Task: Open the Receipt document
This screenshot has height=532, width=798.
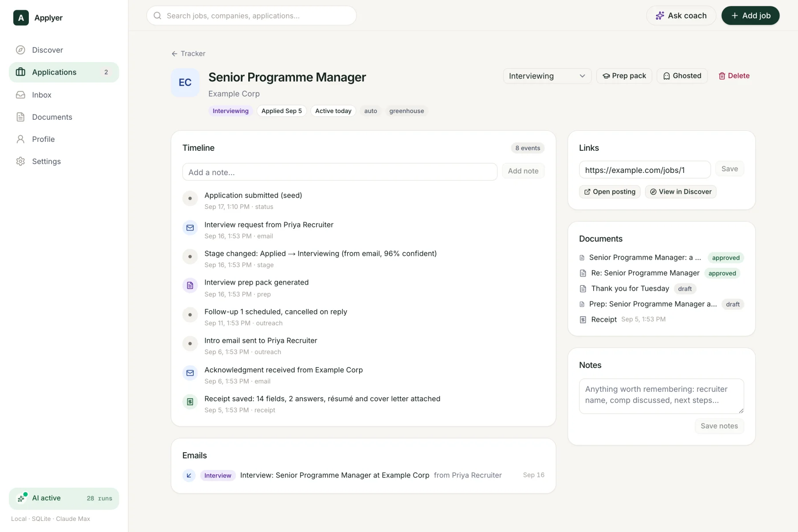Action: point(604,320)
